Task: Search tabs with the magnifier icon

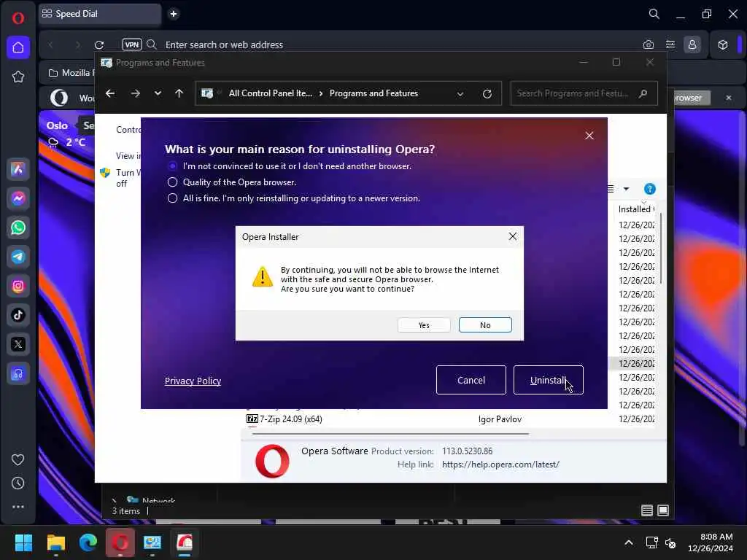Action: click(x=654, y=14)
